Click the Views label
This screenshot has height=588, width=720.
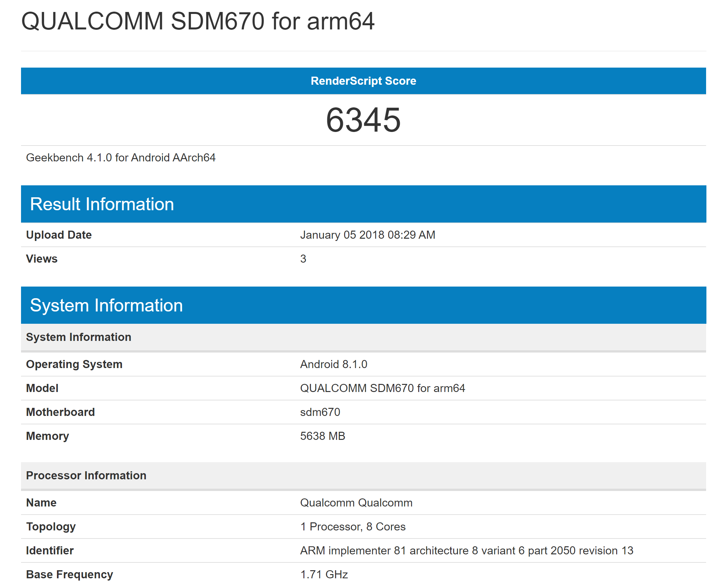pos(42,259)
